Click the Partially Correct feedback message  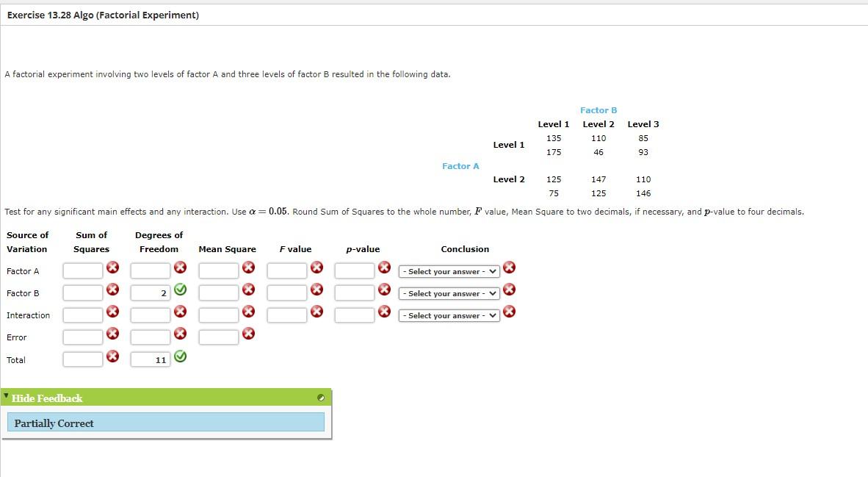pos(165,422)
